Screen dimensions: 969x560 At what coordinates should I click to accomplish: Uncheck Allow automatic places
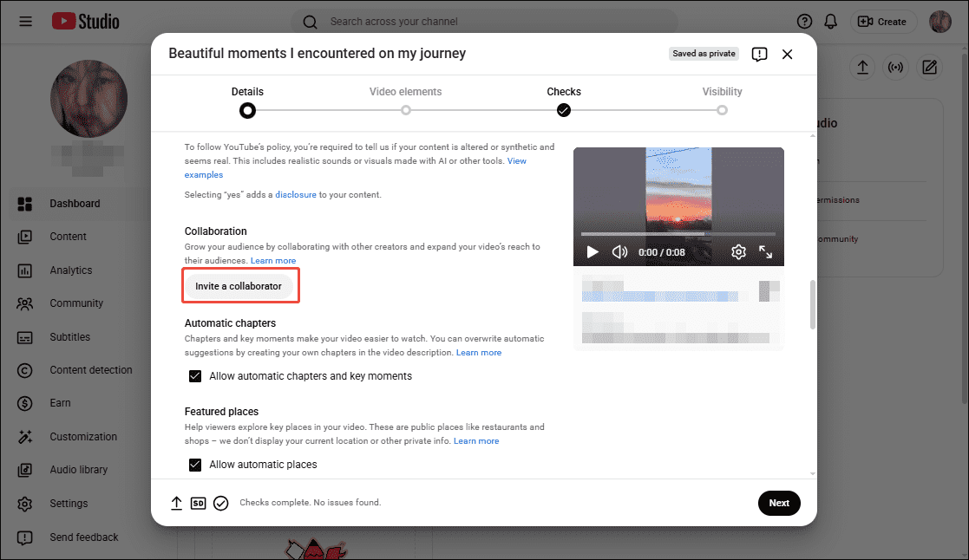(x=195, y=465)
